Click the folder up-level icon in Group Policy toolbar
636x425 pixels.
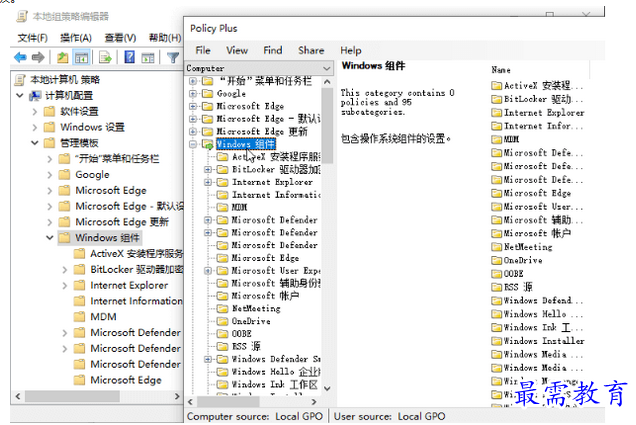pos(62,57)
